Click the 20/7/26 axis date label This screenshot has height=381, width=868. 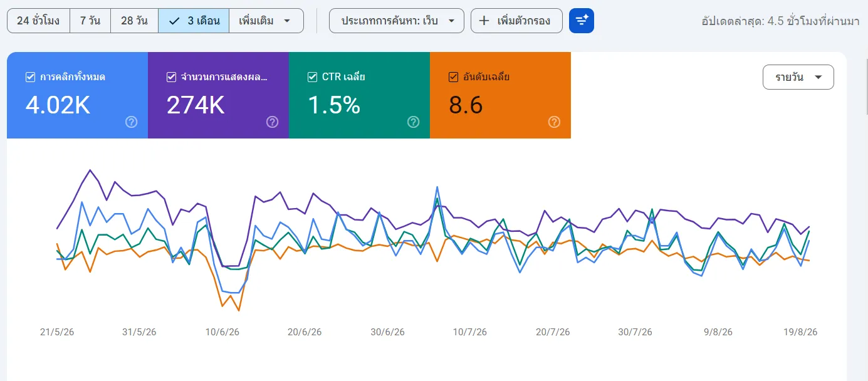click(553, 332)
